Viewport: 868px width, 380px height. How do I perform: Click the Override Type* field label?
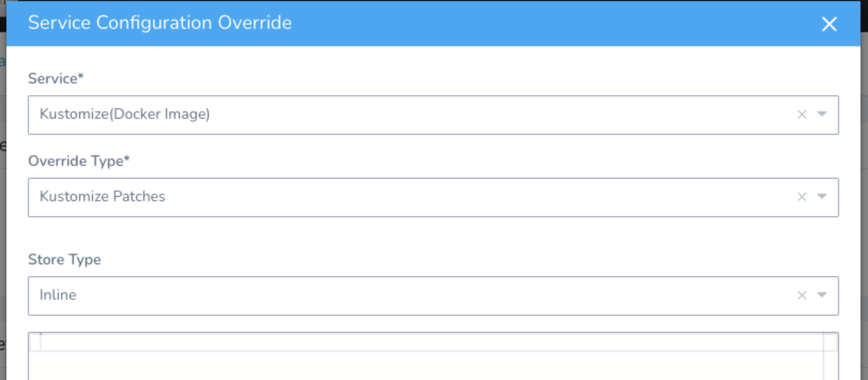pyautogui.click(x=79, y=161)
